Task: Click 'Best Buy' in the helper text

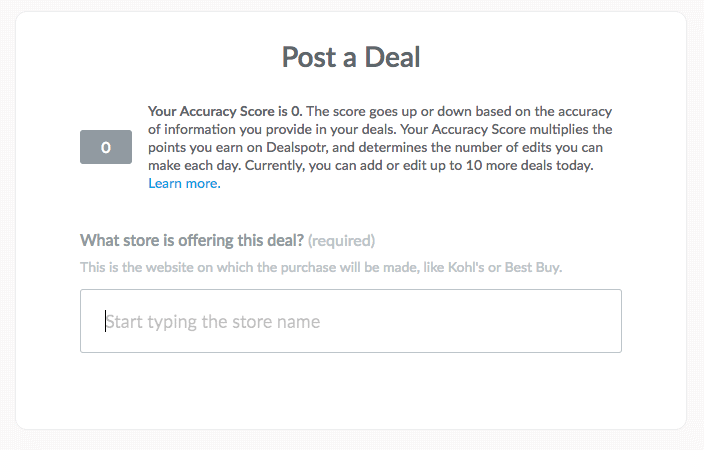Action: (x=545, y=268)
